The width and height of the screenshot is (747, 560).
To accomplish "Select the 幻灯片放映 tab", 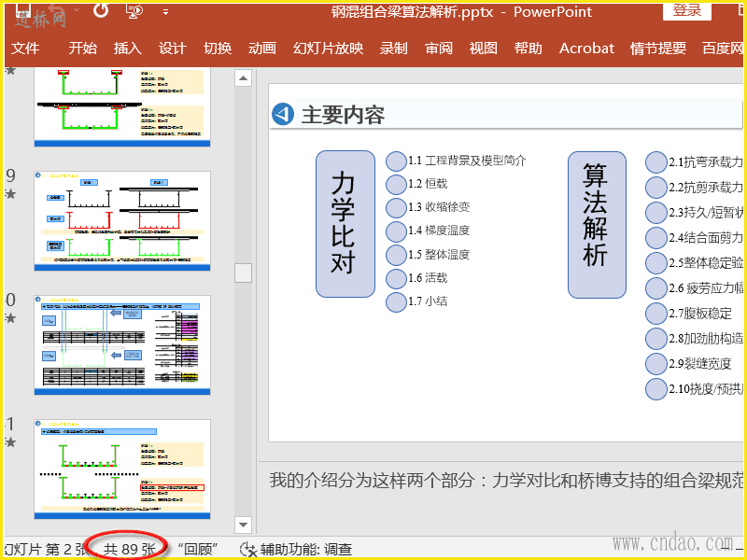I will tap(329, 49).
